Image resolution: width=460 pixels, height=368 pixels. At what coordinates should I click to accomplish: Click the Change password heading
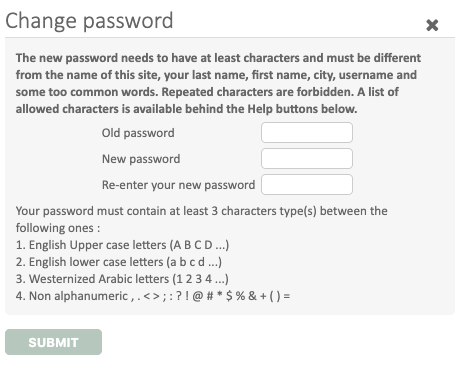pyautogui.click(x=89, y=21)
